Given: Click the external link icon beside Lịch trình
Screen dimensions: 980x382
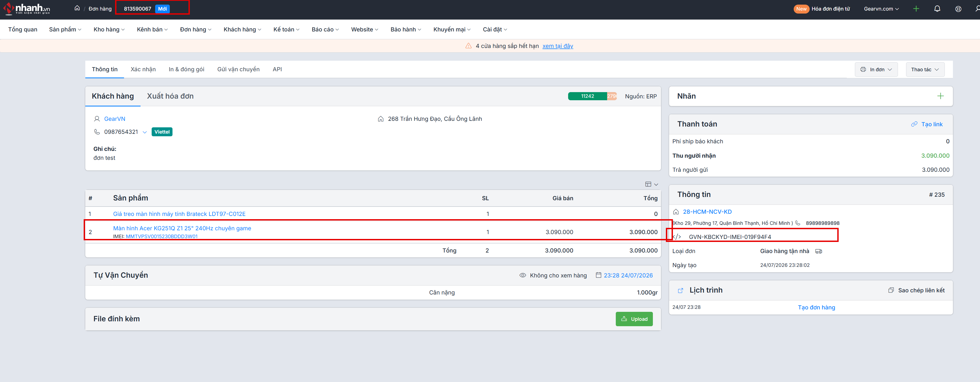Looking at the screenshot, I should [x=680, y=291].
